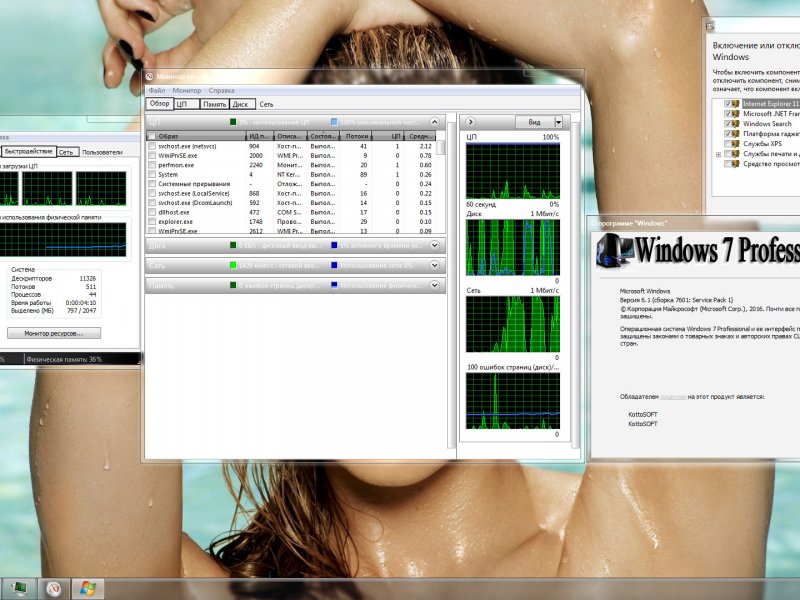
Task: Toggle select-all checkbox in Образ header
Action: (152, 136)
